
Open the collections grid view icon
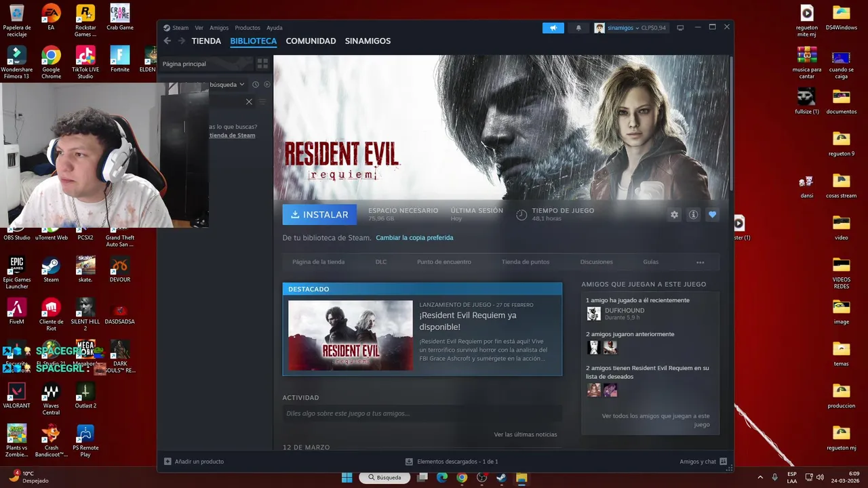[x=262, y=64]
